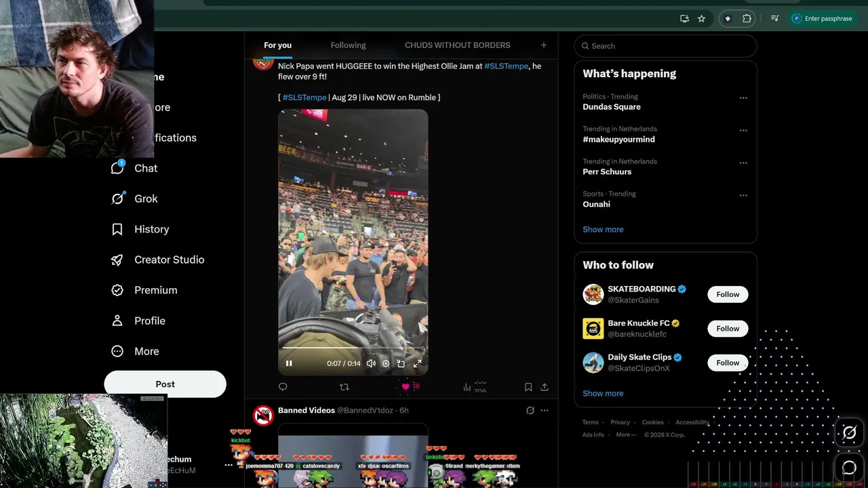
Task: Switch to the Following tab
Action: (348, 45)
